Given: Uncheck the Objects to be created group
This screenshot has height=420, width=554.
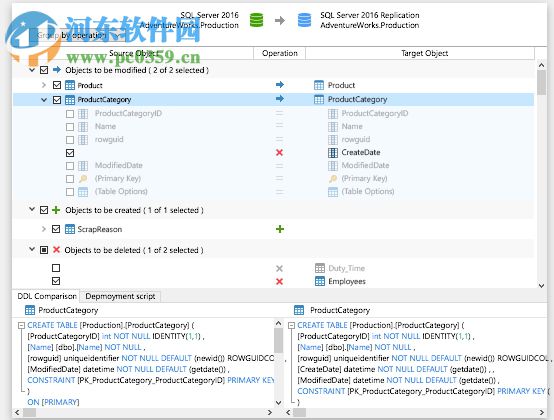Looking at the screenshot, I should pyautogui.click(x=44, y=210).
